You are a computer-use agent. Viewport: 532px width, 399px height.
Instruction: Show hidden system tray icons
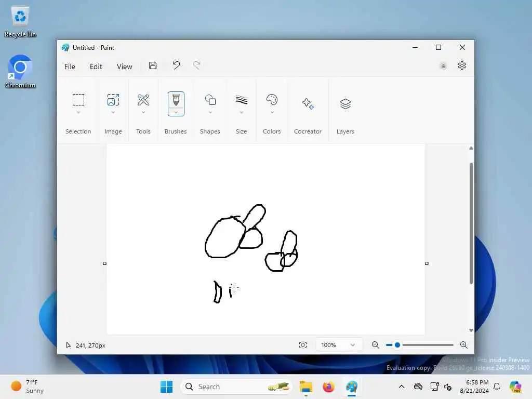pyautogui.click(x=402, y=387)
